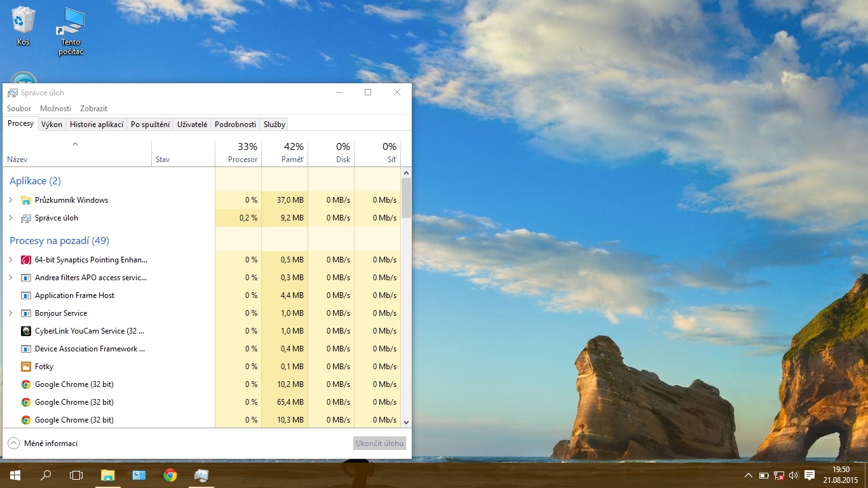Click the Správce úloh process row icon
Screen dimensions: 868x488
[26, 218]
